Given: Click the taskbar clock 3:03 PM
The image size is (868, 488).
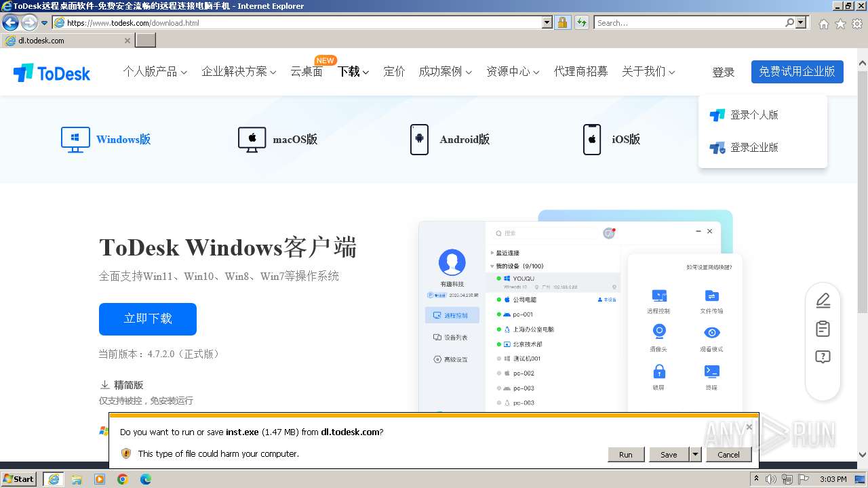Looking at the screenshot, I should point(833,479).
